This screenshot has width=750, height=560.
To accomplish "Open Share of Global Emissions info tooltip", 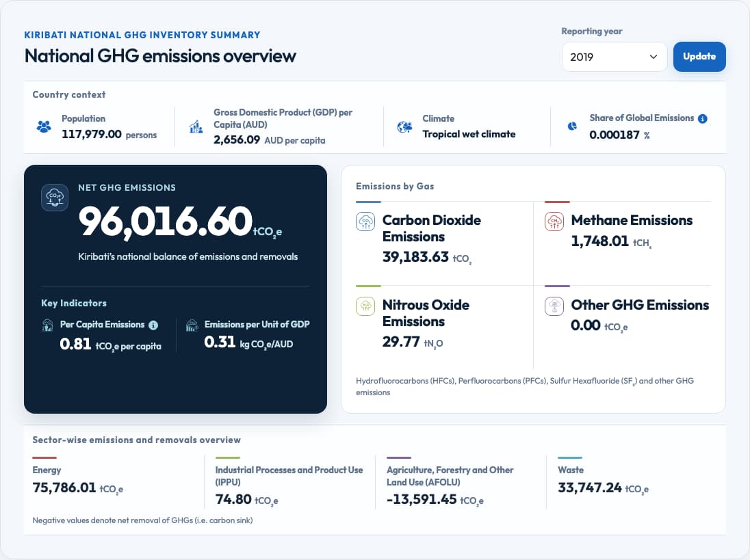I will (703, 118).
